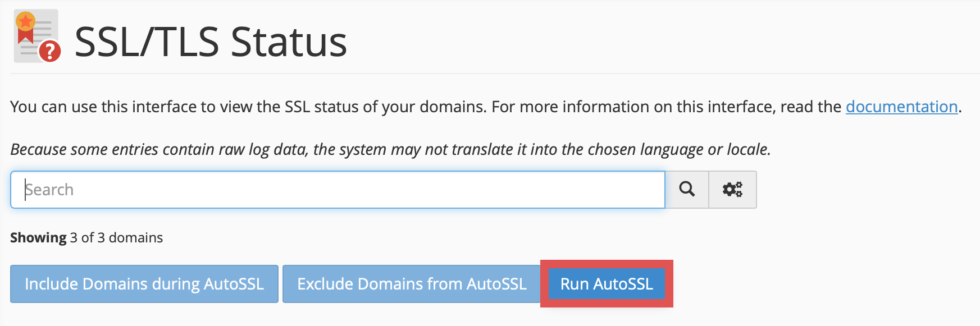Click the italic raw log data notice

[390, 149]
